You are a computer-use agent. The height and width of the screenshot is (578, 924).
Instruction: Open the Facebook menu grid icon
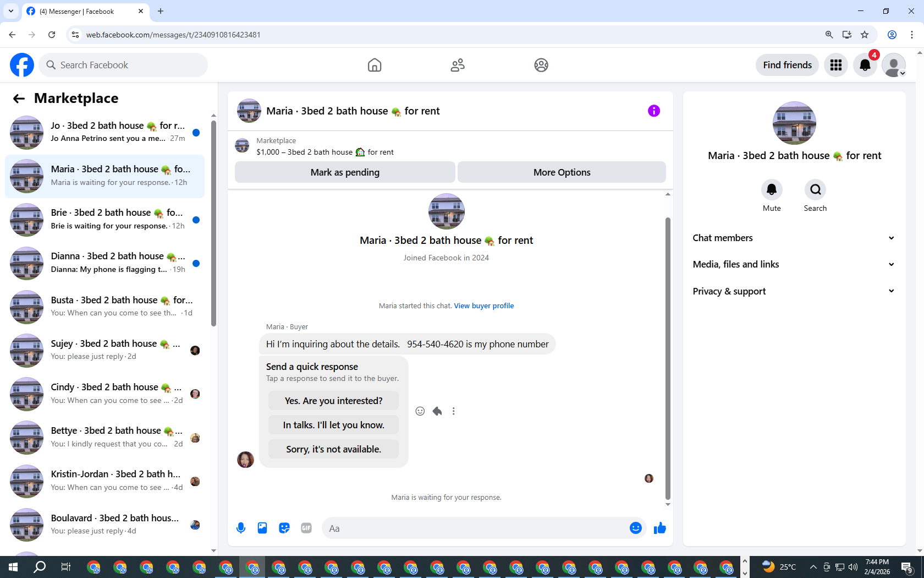pyautogui.click(x=836, y=65)
